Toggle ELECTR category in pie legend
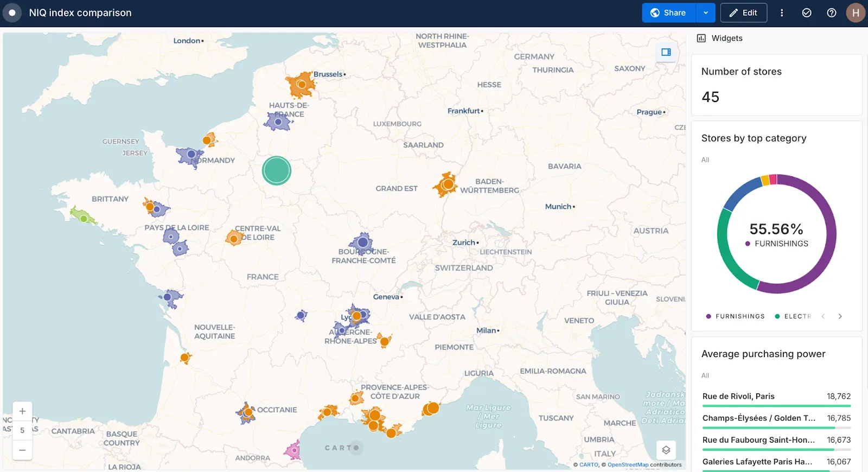This screenshot has width=868, height=472. 793,316
